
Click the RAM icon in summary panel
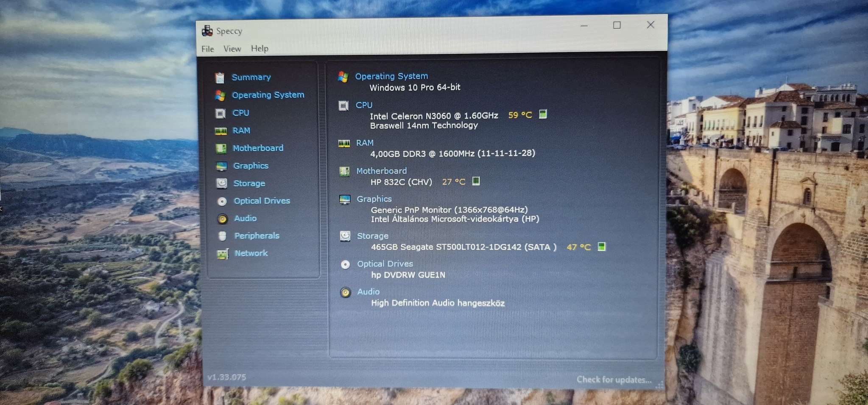(344, 144)
